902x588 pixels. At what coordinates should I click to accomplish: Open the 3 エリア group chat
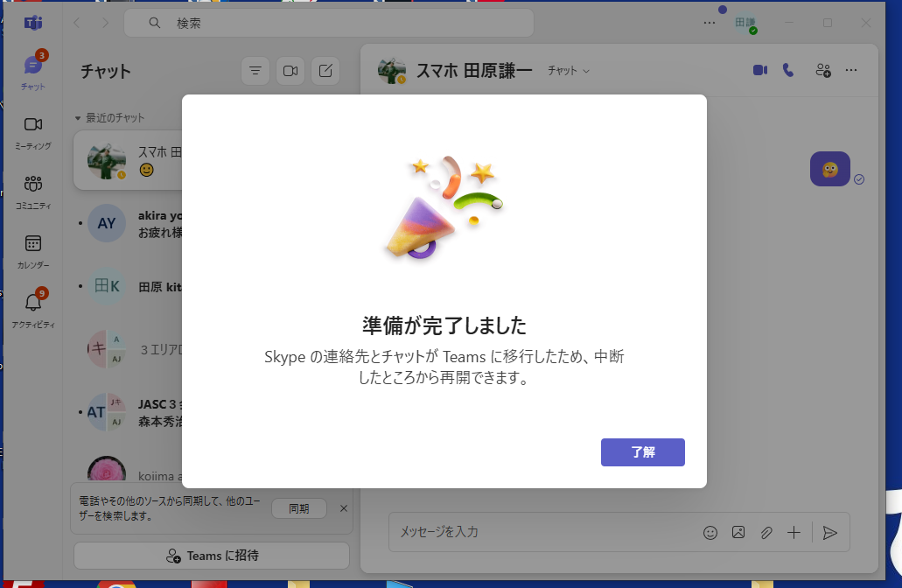(129, 349)
